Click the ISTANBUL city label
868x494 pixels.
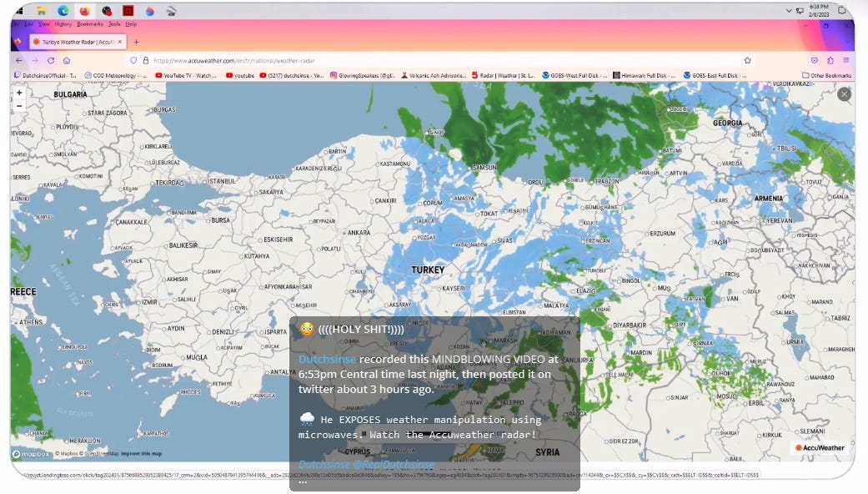pos(222,181)
